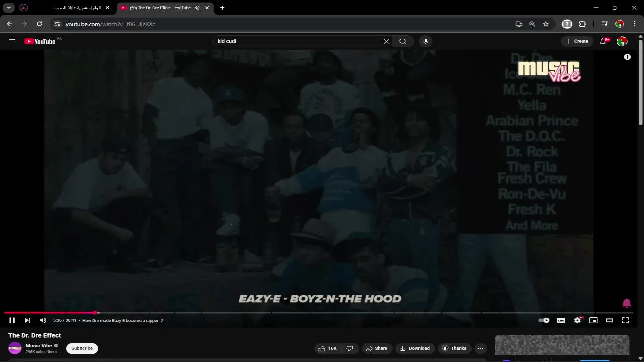Go to YouTube home via logo

point(40,41)
